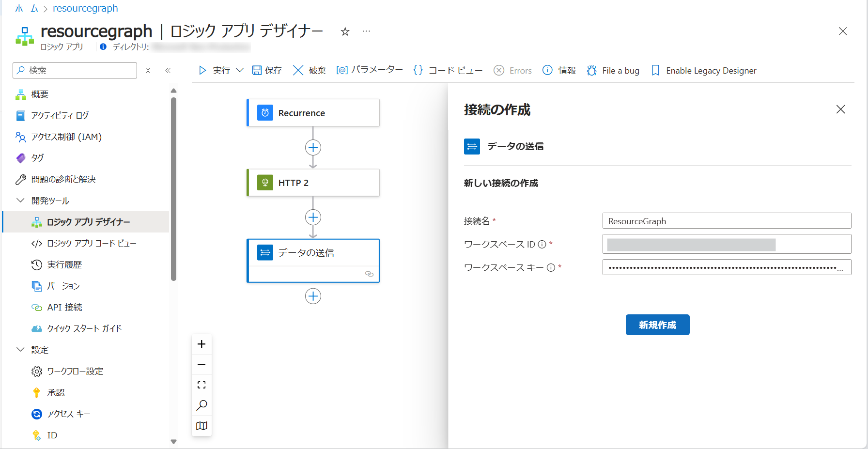Run the workflow with 実行
This screenshot has width=868, height=449.
click(x=214, y=70)
